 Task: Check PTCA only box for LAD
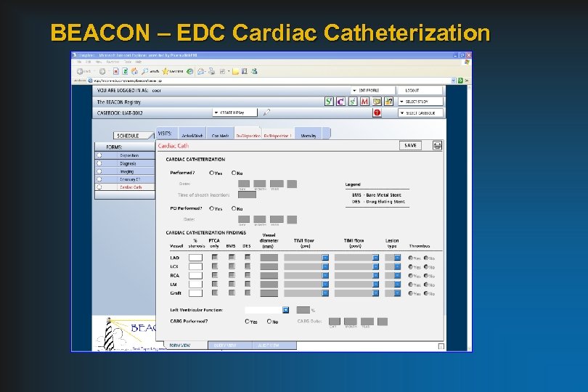click(214, 257)
